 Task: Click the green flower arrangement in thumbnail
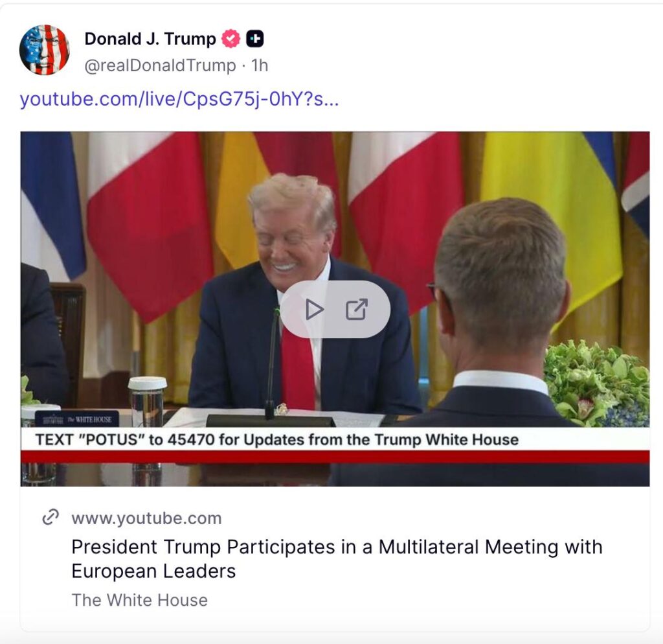(x=596, y=383)
